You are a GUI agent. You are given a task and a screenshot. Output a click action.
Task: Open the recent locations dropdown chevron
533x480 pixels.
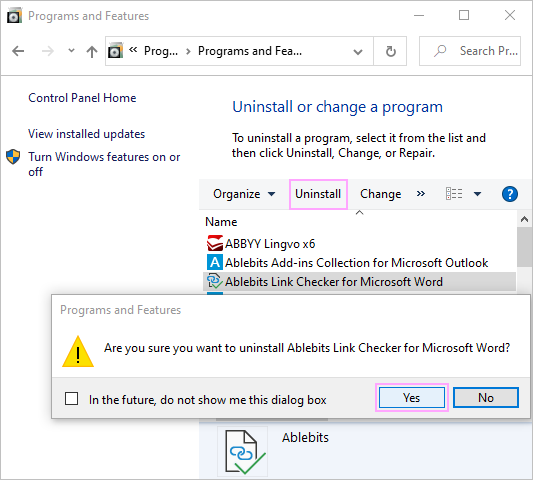tap(71, 51)
